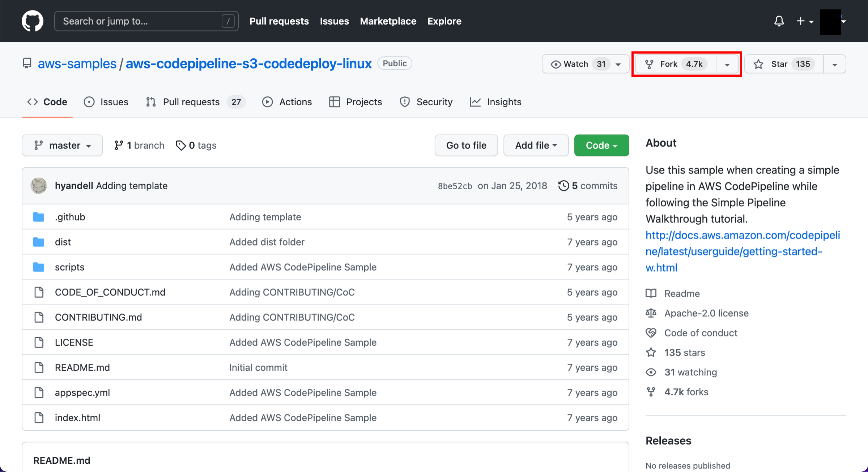Open the green Code dropdown
This screenshot has height=472, width=868.
601,146
